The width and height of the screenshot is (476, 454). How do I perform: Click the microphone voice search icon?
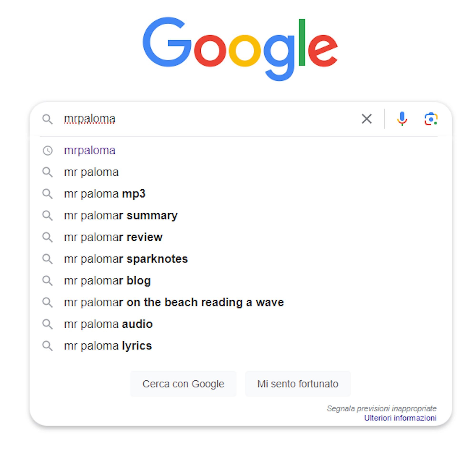coord(402,119)
